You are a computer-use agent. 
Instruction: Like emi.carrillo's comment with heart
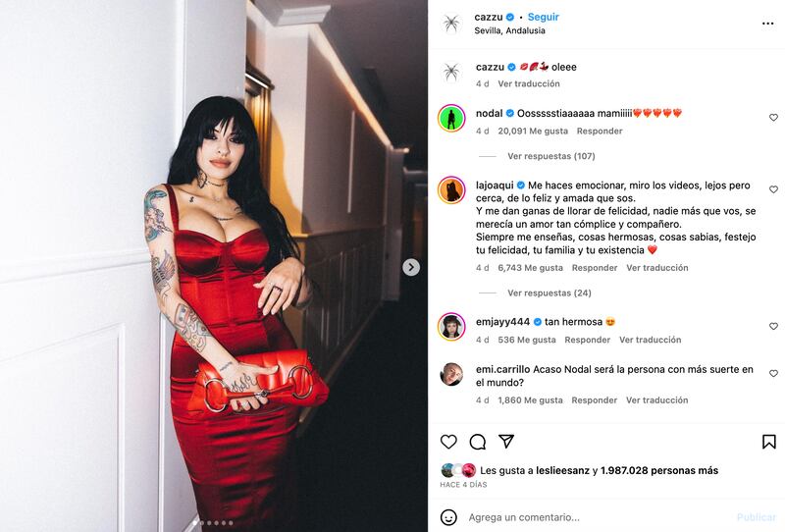click(773, 373)
